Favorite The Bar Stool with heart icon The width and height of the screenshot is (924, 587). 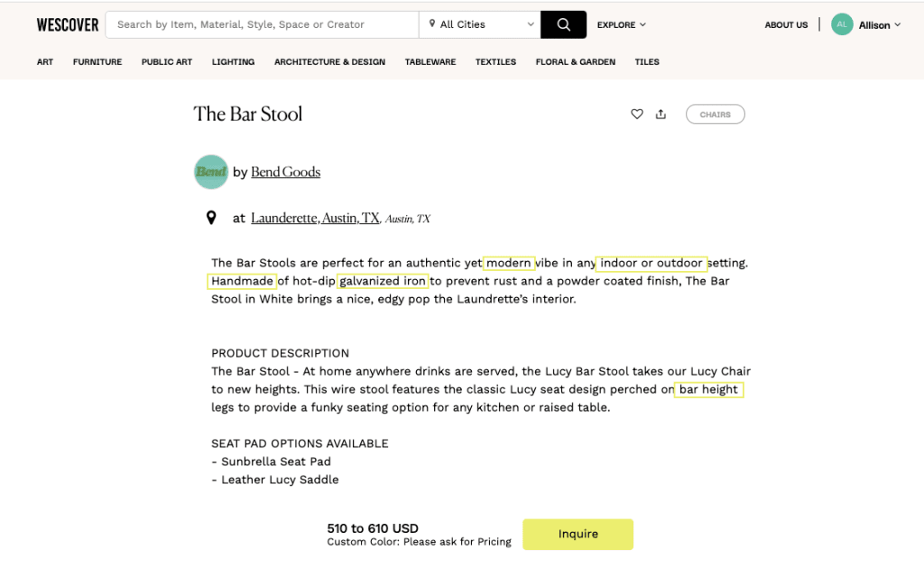coord(636,114)
